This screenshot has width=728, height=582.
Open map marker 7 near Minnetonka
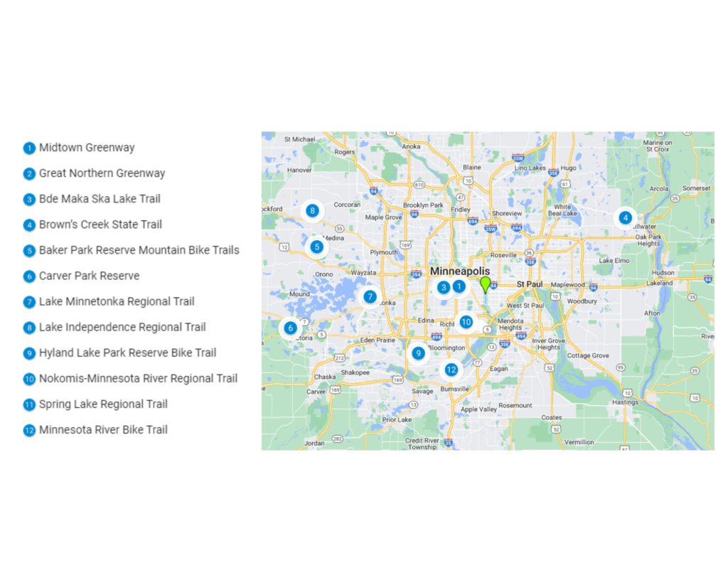coord(370,296)
